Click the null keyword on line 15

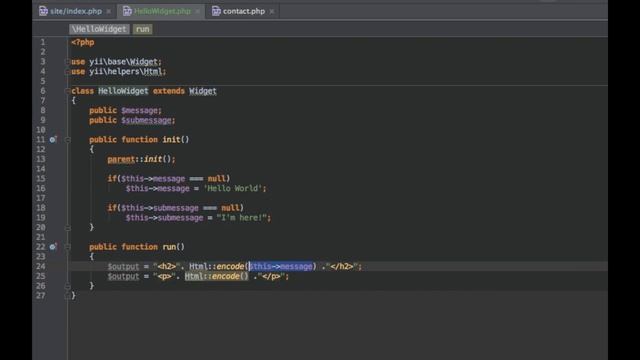(217, 178)
